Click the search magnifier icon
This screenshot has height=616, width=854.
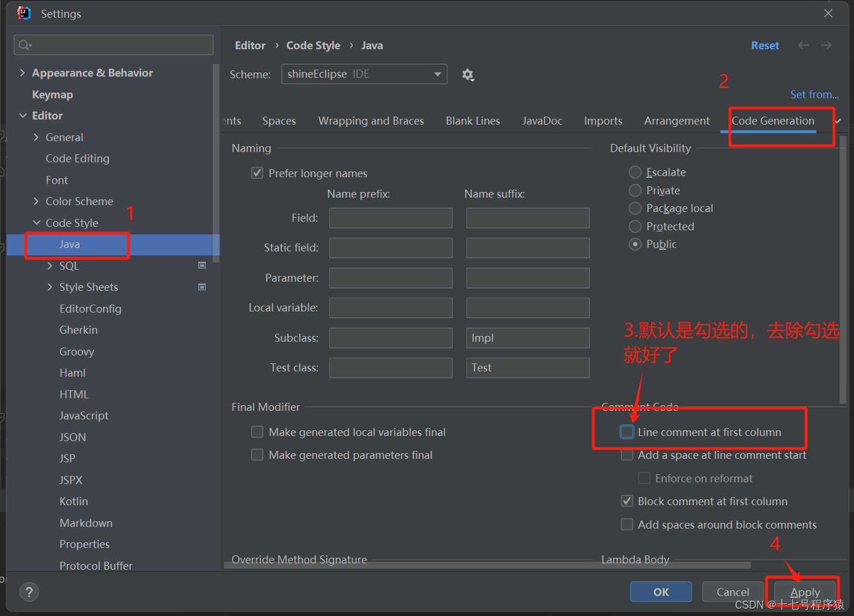pos(25,45)
